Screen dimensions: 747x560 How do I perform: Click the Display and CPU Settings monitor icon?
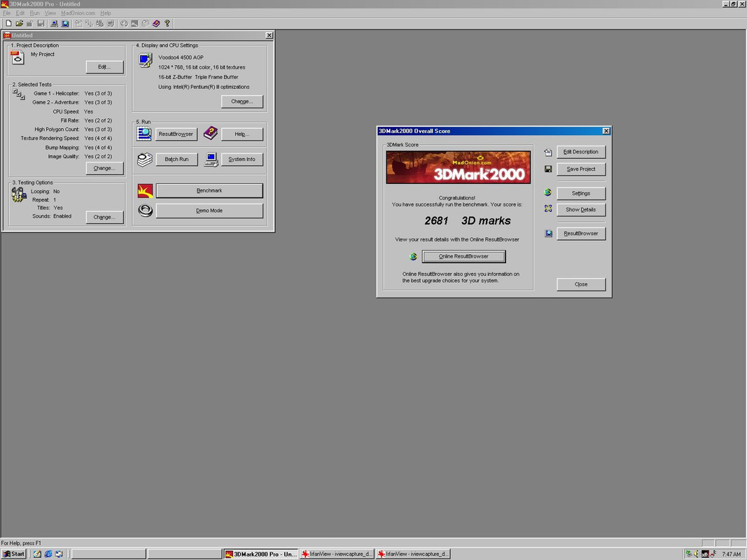tap(146, 60)
